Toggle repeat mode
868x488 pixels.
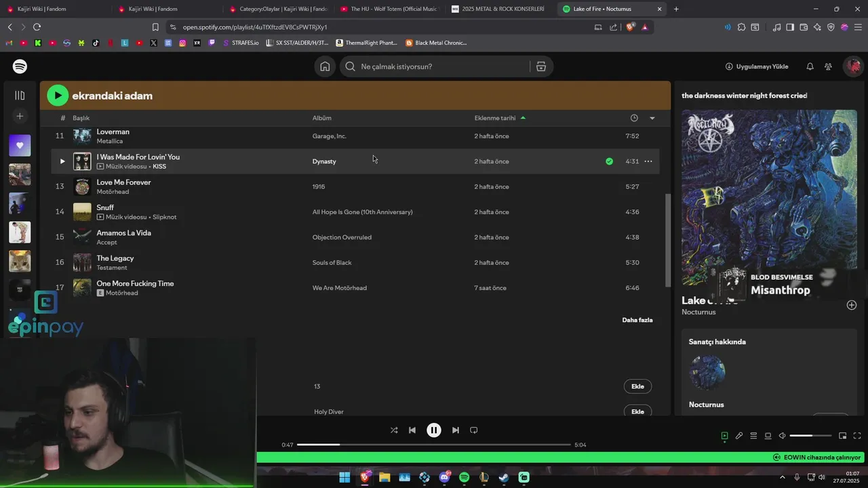(474, 430)
